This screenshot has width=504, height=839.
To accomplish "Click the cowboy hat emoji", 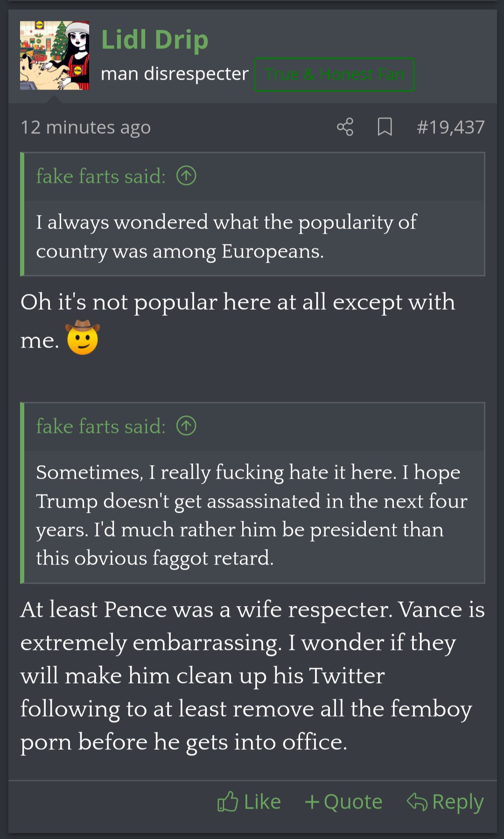I will tap(83, 337).
